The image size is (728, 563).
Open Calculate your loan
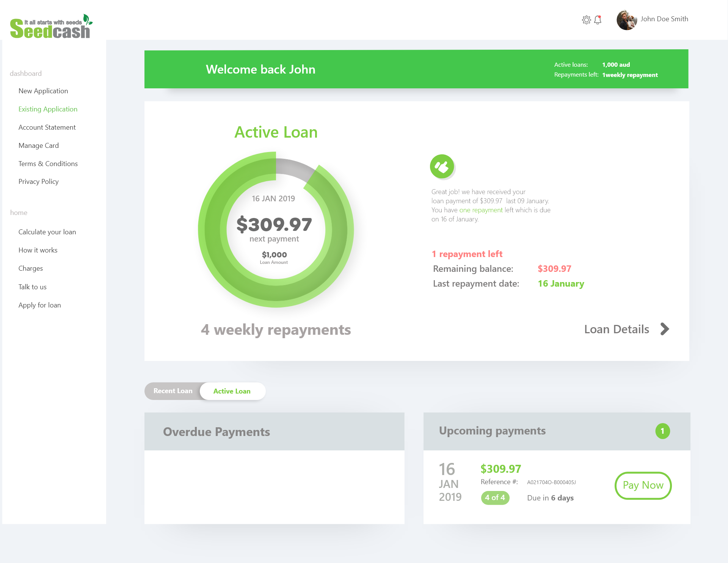(47, 232)
